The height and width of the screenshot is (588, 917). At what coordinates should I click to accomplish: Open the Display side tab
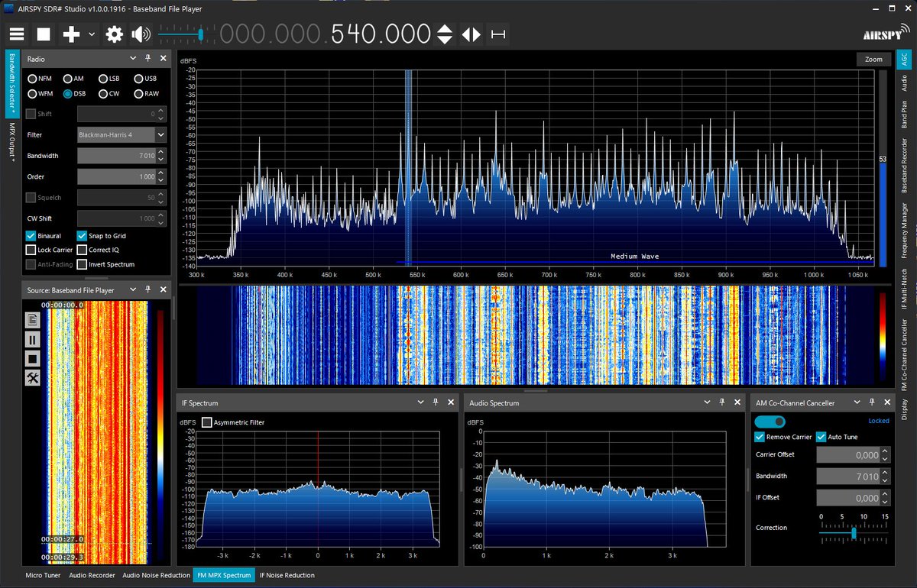(x=904, y=409)
